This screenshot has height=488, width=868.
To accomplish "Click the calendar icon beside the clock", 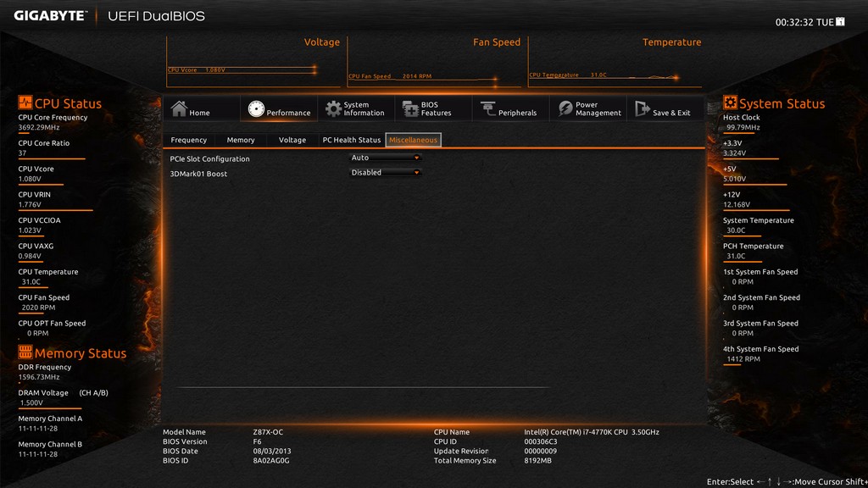I will (x=840, y=21).
